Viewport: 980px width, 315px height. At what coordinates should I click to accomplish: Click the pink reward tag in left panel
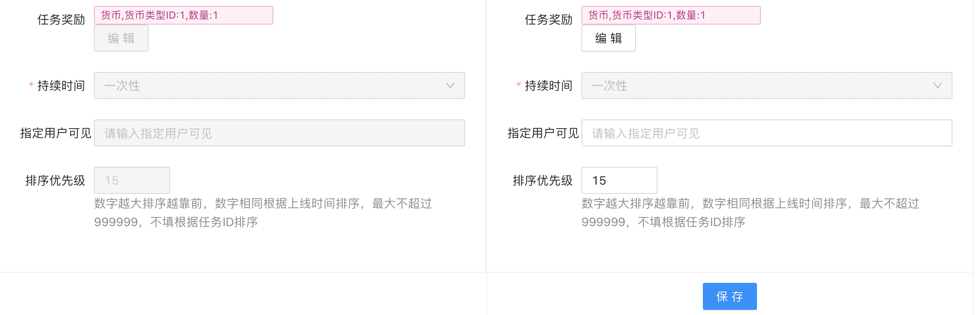click(183, 15)
